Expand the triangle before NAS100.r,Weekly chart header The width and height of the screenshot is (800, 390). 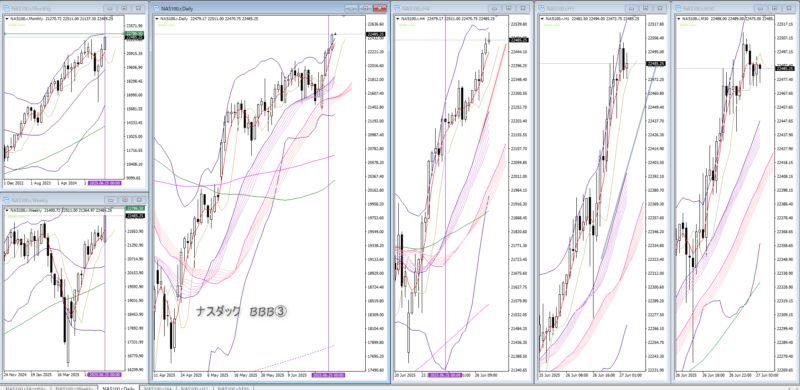pos(7,210)
